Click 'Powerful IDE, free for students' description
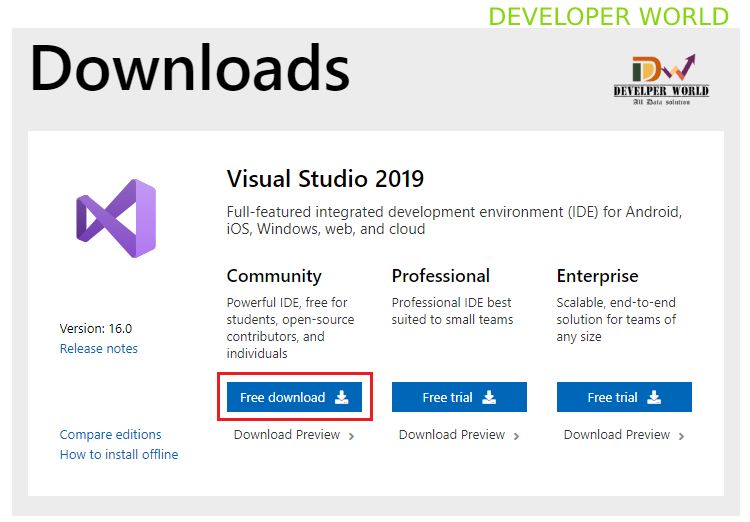 tap(290, 328)
